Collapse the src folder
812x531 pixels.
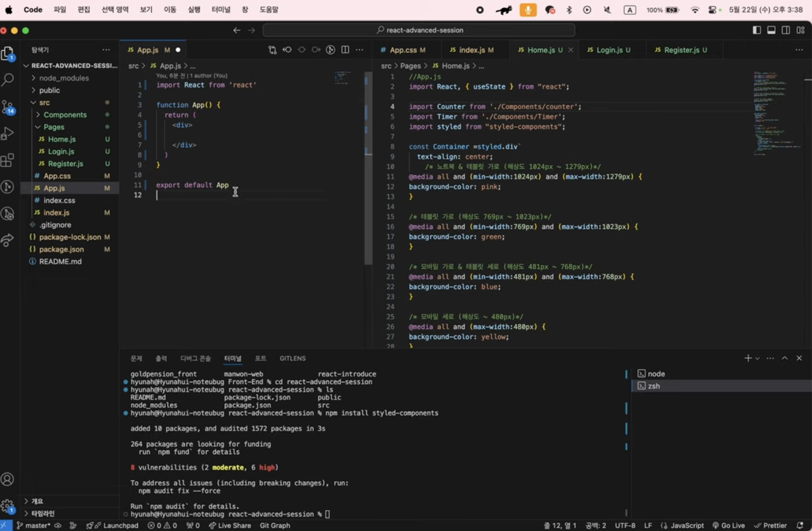click(x=70, y=103)
